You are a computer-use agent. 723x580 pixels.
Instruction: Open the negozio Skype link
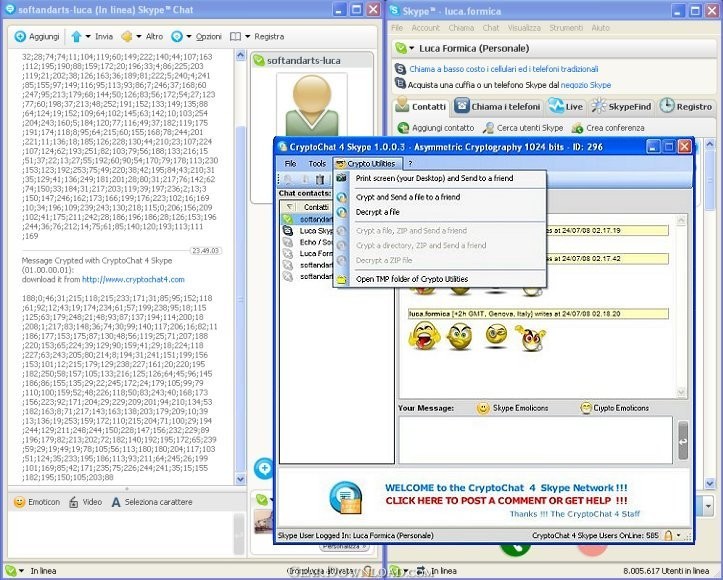586,85
